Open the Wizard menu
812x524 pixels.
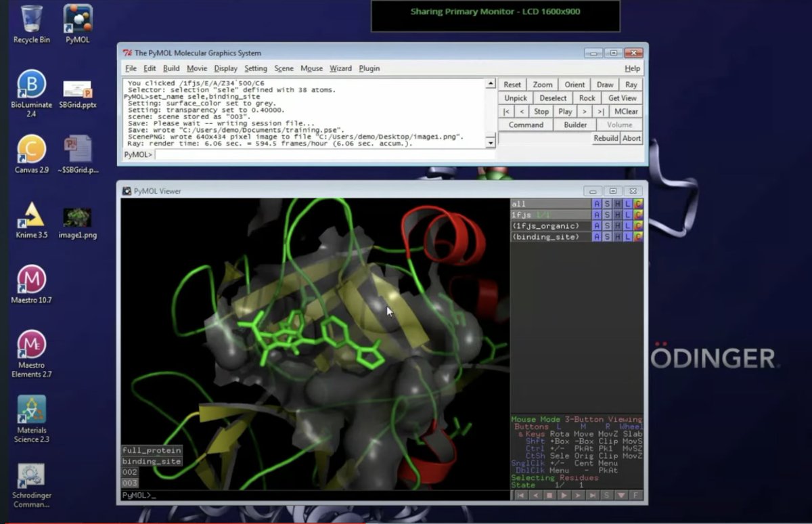pos(340,68)
